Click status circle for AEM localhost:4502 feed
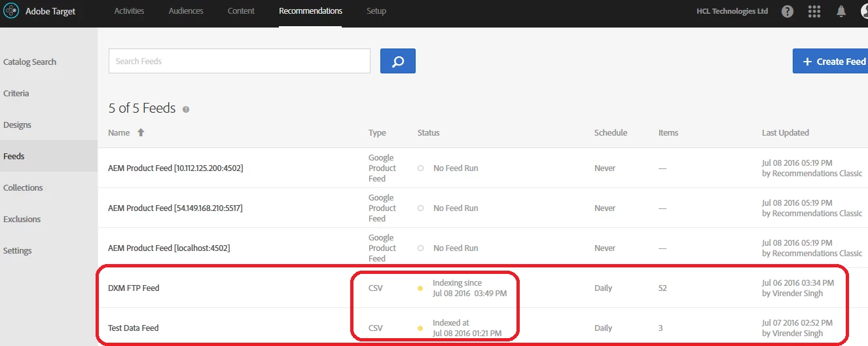This screenshot has height=346, width=868. click(x=420, y=248)
